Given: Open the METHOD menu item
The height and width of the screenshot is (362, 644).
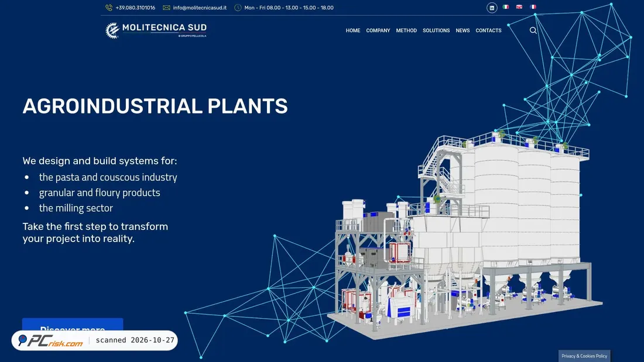Looking at the screenshot, I should [406, 30].
